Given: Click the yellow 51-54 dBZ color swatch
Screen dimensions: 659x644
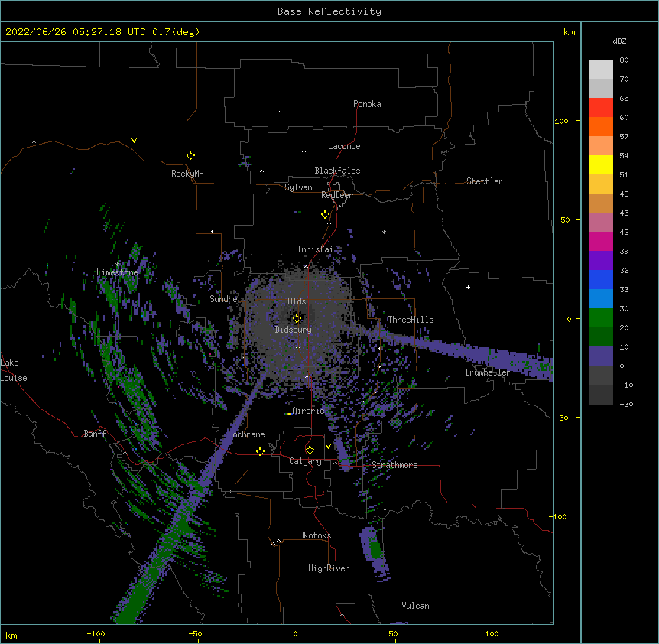Looking at the screenshot, I should click(601, 164).
